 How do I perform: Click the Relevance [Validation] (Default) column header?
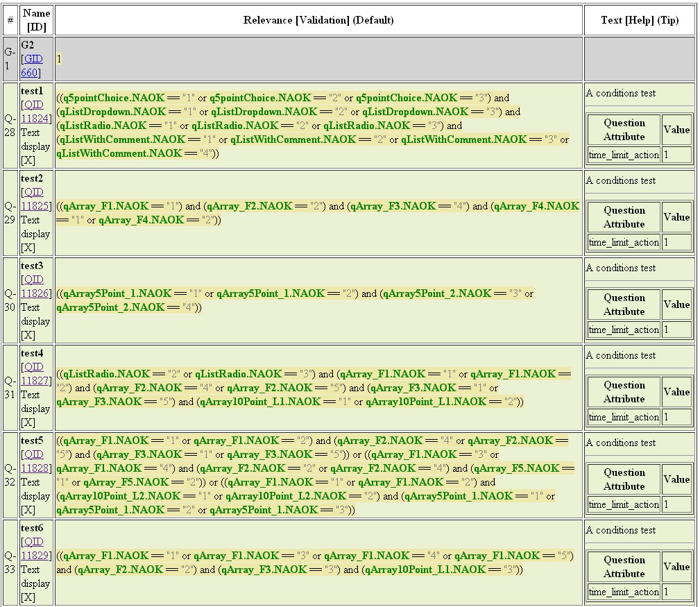tap(318, 20)
